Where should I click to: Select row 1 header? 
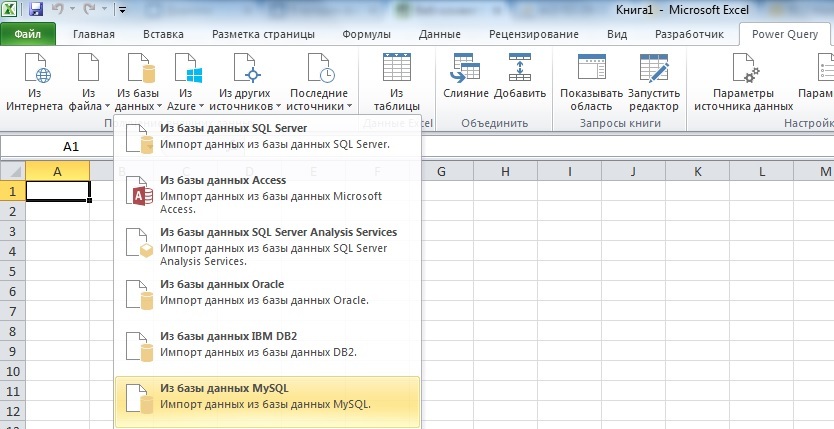[13, 191]
